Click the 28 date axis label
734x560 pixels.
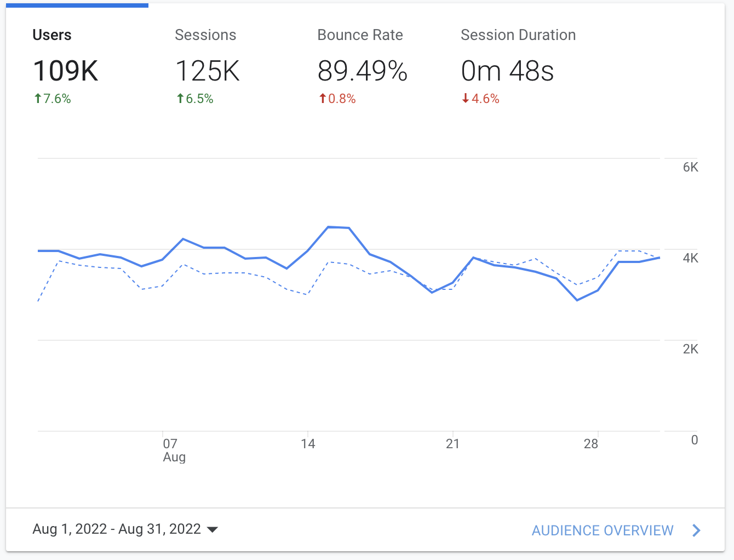[x=590, y=444]
